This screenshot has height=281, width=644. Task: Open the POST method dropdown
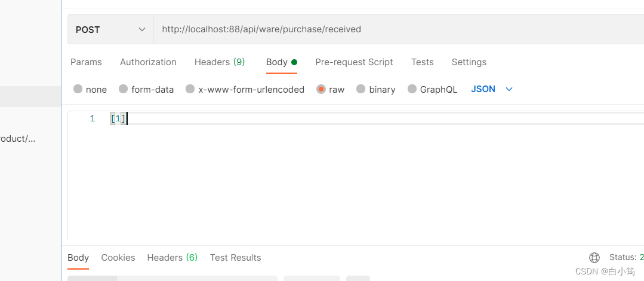coord(111,29)
